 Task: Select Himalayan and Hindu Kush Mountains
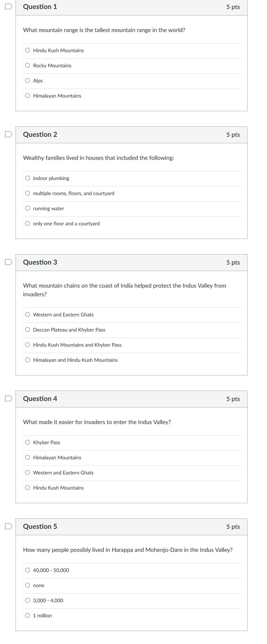28,360
